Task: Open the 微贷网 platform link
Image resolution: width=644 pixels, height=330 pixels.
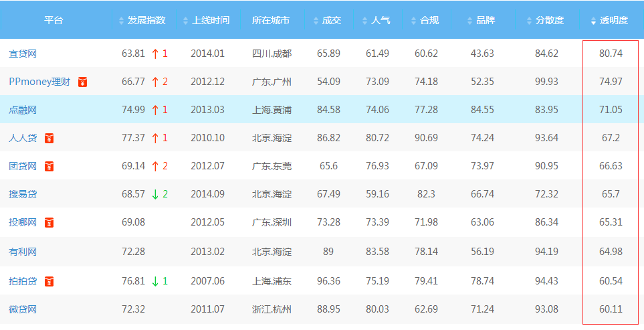Action: (x=23, y=309)
